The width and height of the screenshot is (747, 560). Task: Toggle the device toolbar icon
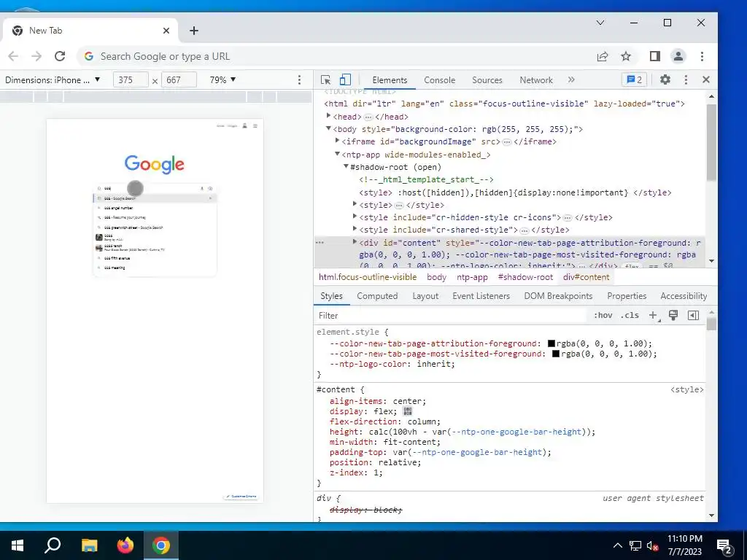[345, 79]
